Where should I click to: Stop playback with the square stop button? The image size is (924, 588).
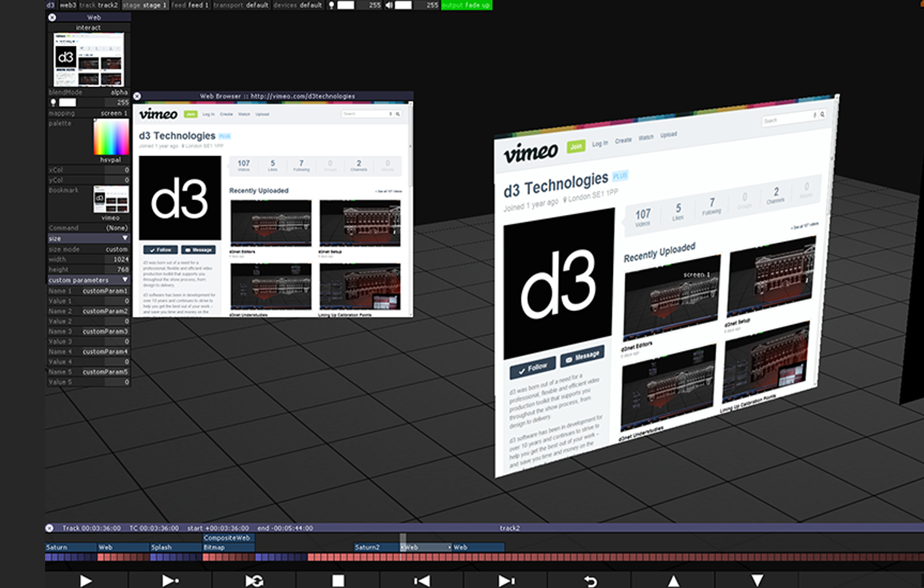(338, 581)
